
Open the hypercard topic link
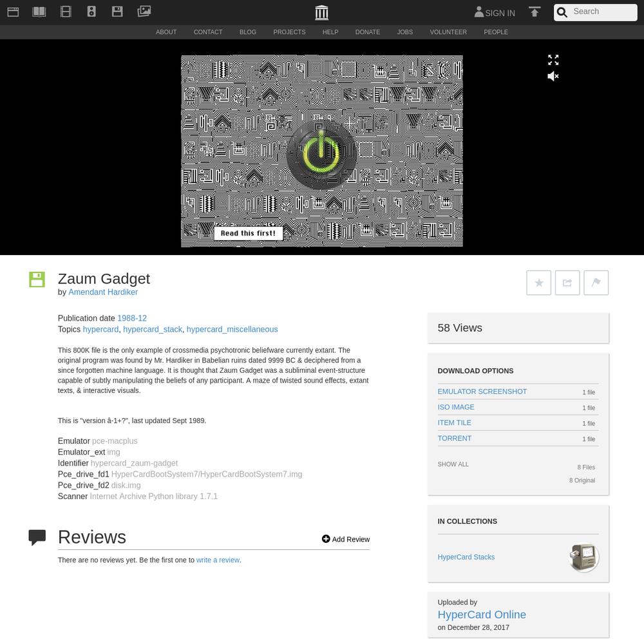pos(100,329)
